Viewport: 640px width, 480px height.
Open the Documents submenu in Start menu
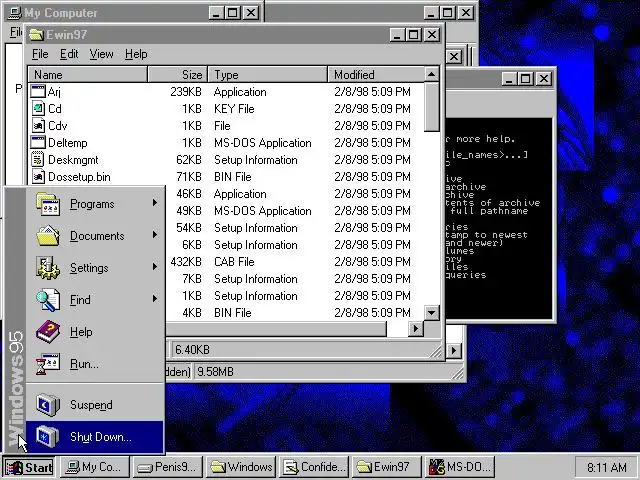click(x=95, y=236)
